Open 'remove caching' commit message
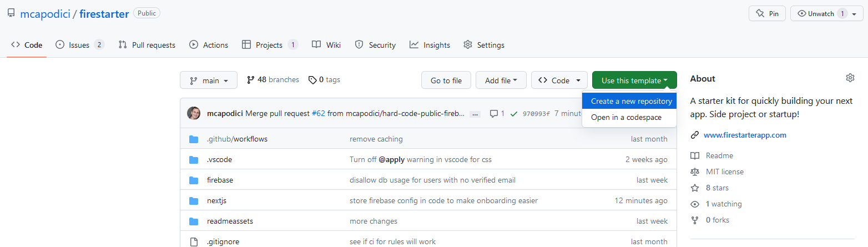Image resolution: width=868 pixels, height=247 pixels. click(x=376, y=139)
